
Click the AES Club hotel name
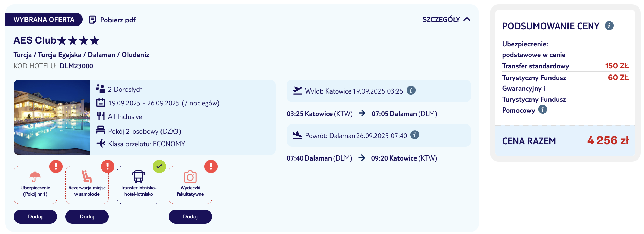pos(35,40)
